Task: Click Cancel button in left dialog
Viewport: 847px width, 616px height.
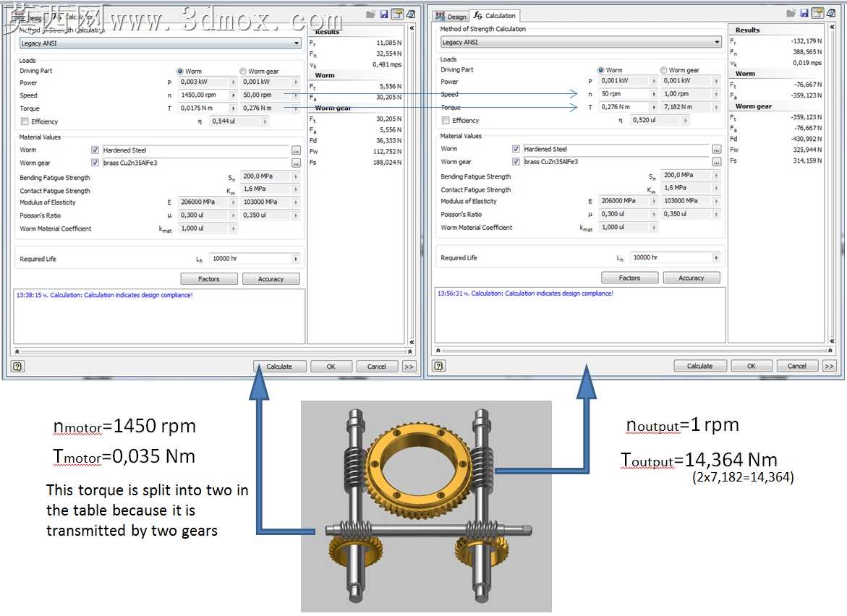Action: click(377, 367)
